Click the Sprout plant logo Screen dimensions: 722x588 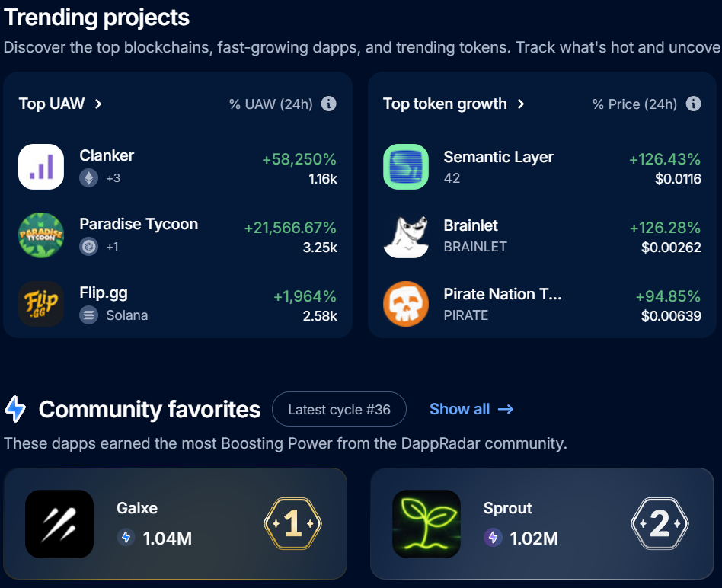tap(426, 524)
